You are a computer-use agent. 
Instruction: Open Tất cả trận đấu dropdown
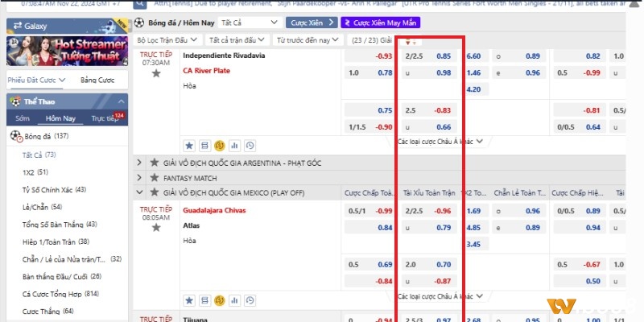(x=237, y=40)
